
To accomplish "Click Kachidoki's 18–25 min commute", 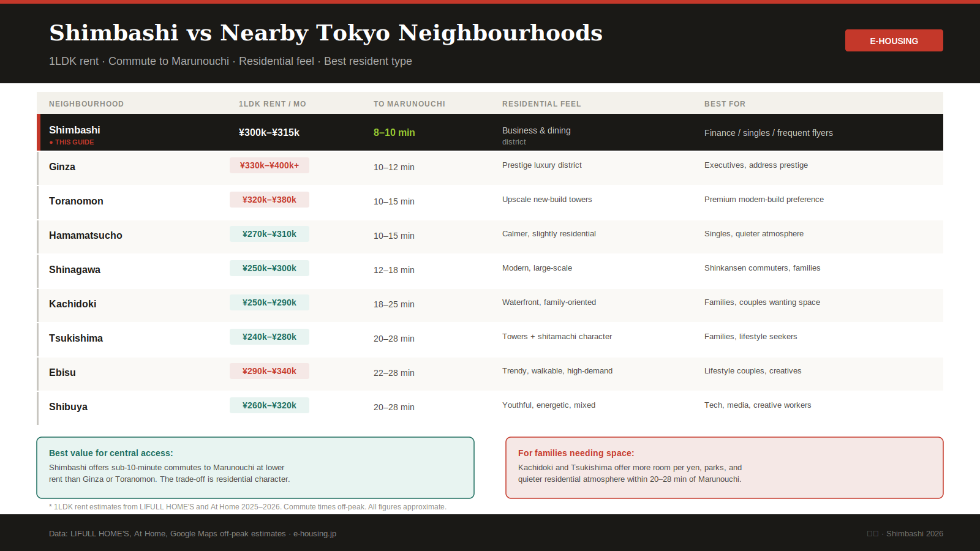I will 394,304.
